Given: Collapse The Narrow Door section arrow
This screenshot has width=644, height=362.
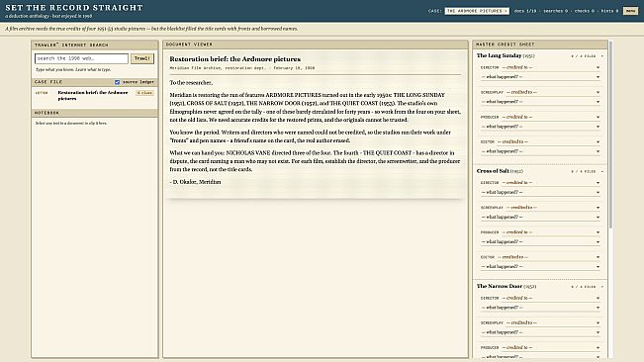Looking at the screenshot, I should [x=601, y=287].
